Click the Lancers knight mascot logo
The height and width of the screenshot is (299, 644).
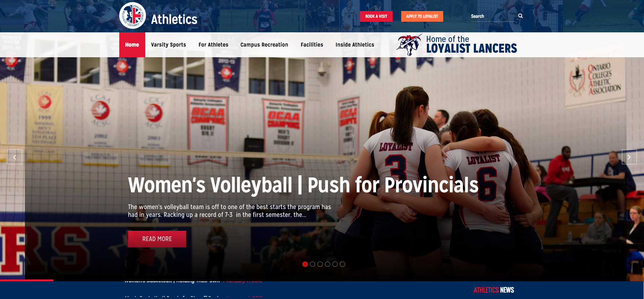[x=409, y=45]
